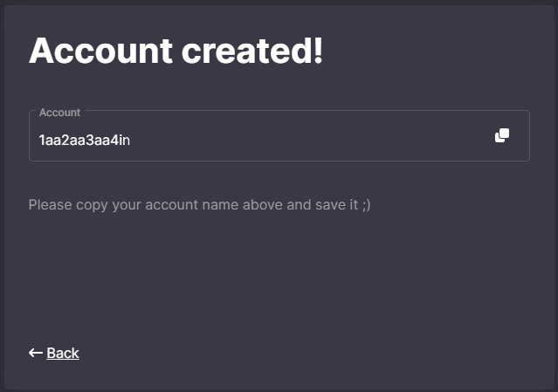Click the Please copy your account name message
The width and height of the screenshot is (558, 392).
(x=200, y=205)
